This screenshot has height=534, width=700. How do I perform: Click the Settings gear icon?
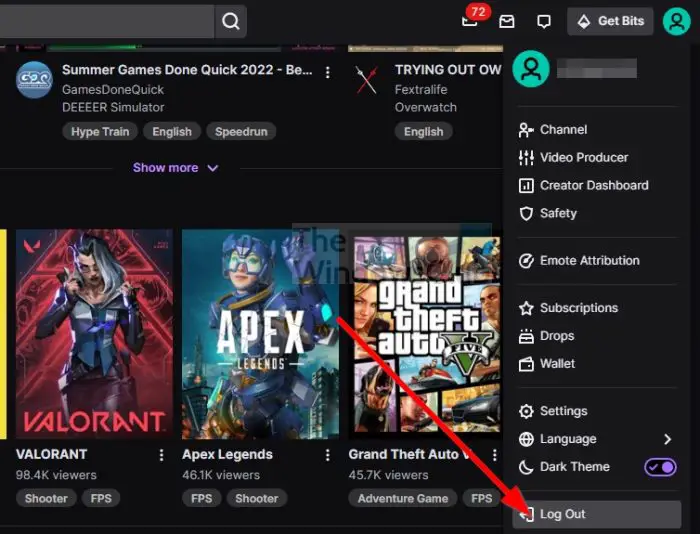[x=526, y=411]
